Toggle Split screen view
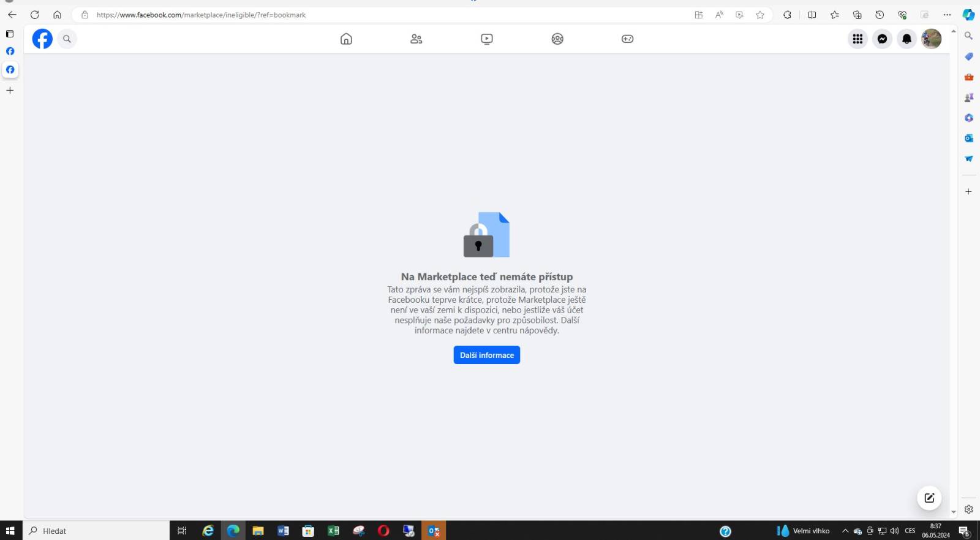This screenshot has width=980, height=540. [812, 15]
